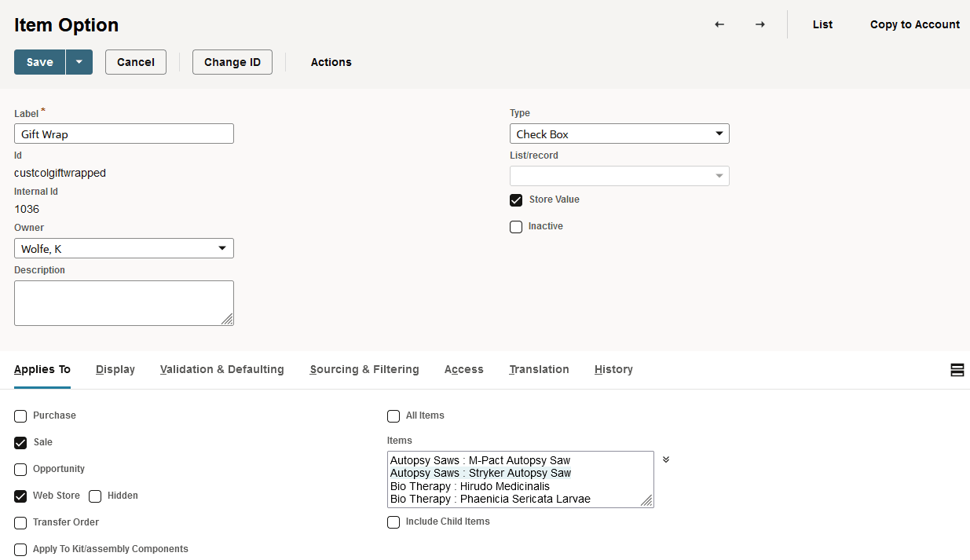Open the Actions menu
Image resolution: width=970 pixels, height=560 pixels.
tap(331, 62)
